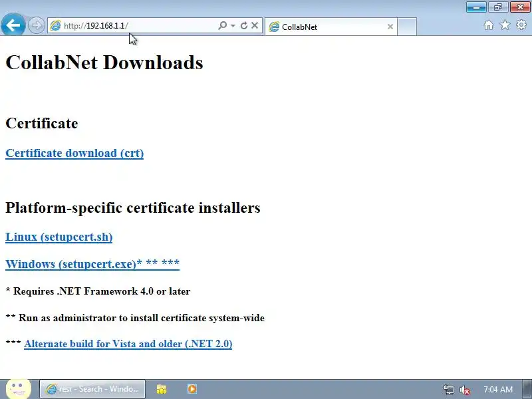Minimize the browser window

(x=476, y=7)
